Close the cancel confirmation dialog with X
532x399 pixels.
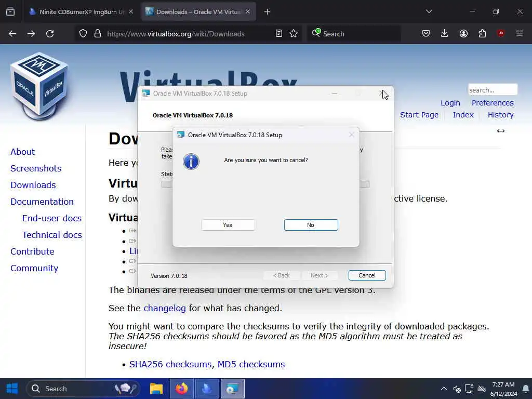click(x=352, y=135)
